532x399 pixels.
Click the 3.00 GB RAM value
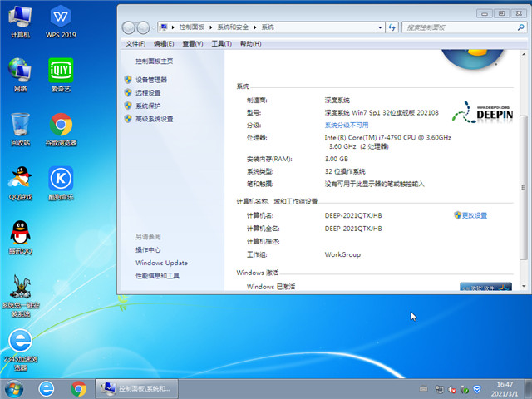pos(336,159)
